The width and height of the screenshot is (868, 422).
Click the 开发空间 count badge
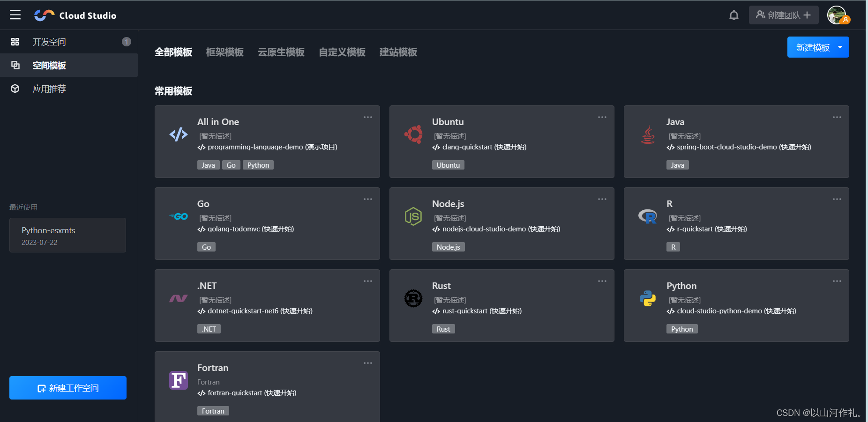coord(127,42)
